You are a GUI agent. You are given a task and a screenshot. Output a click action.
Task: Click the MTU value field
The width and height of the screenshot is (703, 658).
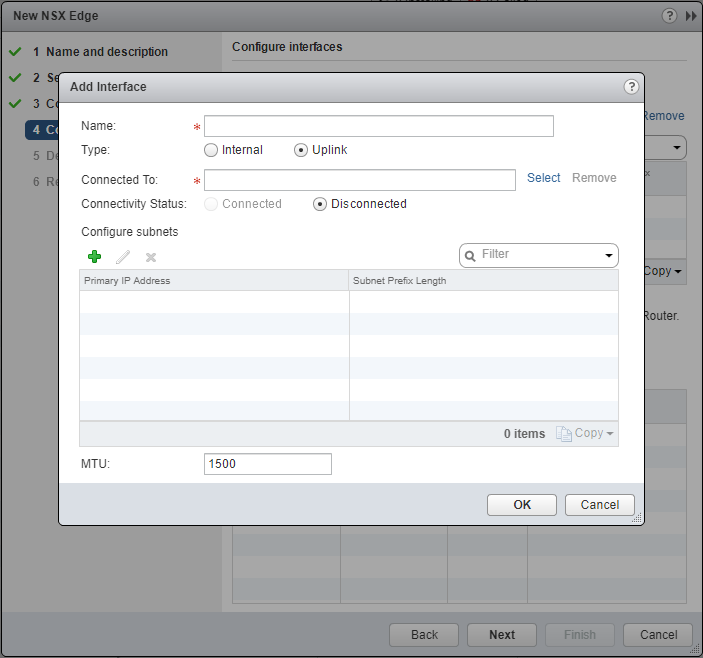tap(267, 464)
